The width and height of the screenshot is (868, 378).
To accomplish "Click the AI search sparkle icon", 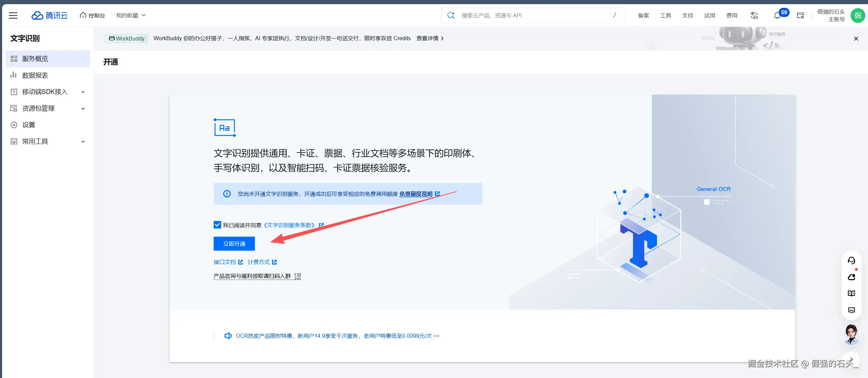I will (451, 15).
